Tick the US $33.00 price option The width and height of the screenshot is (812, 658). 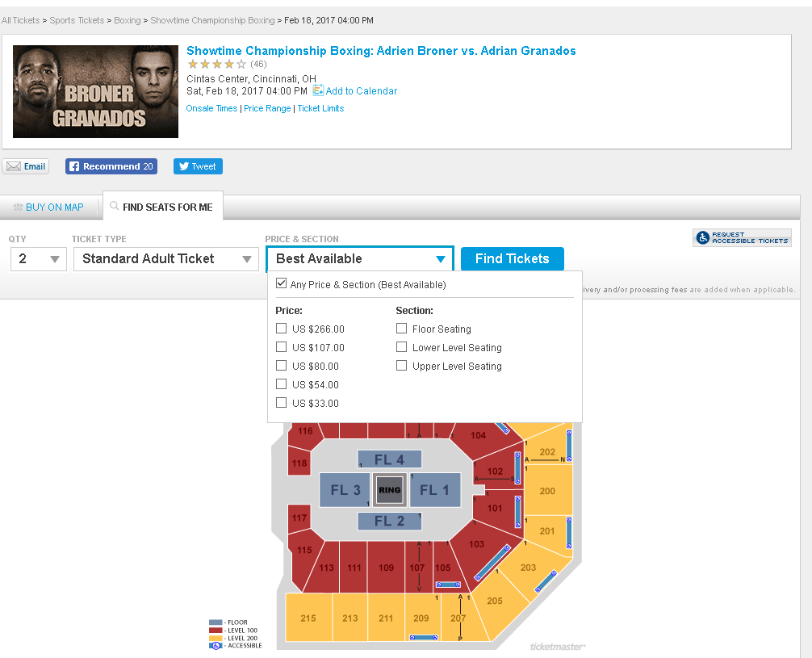(281, 403)
